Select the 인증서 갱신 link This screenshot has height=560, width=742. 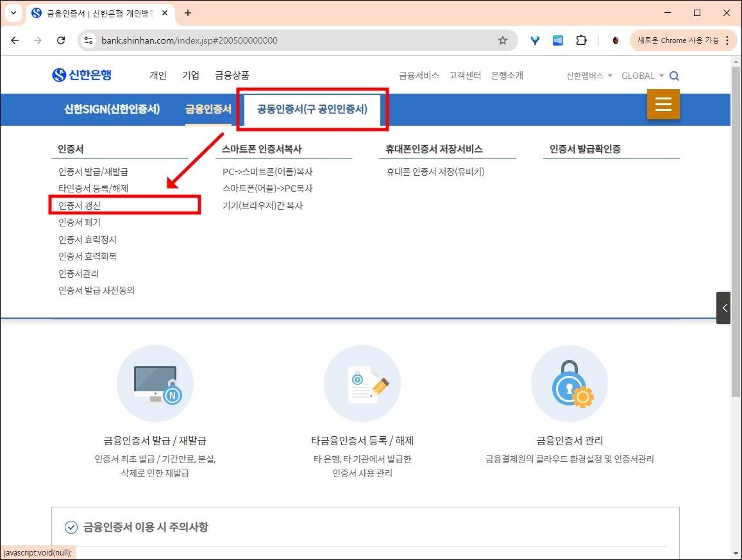(x=80, y=205)
